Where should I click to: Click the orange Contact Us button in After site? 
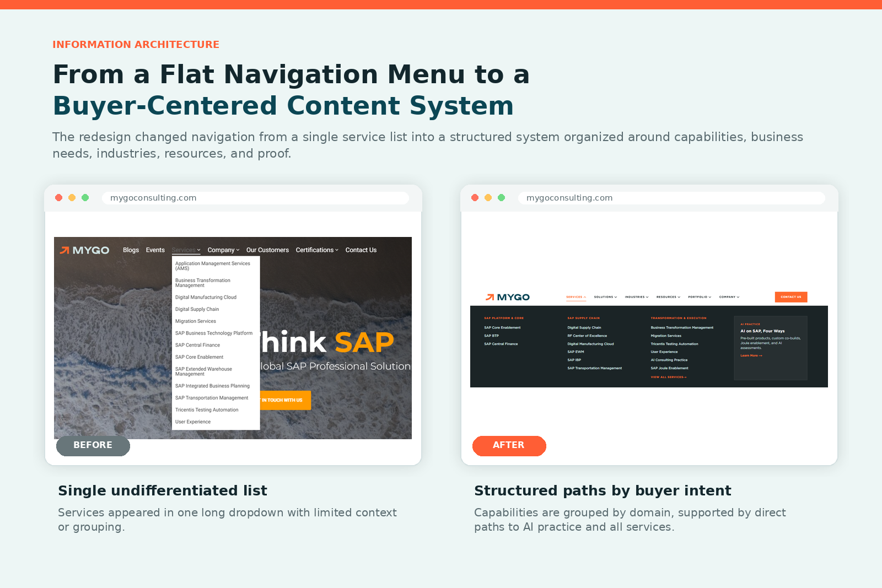[x=791, y=297]
